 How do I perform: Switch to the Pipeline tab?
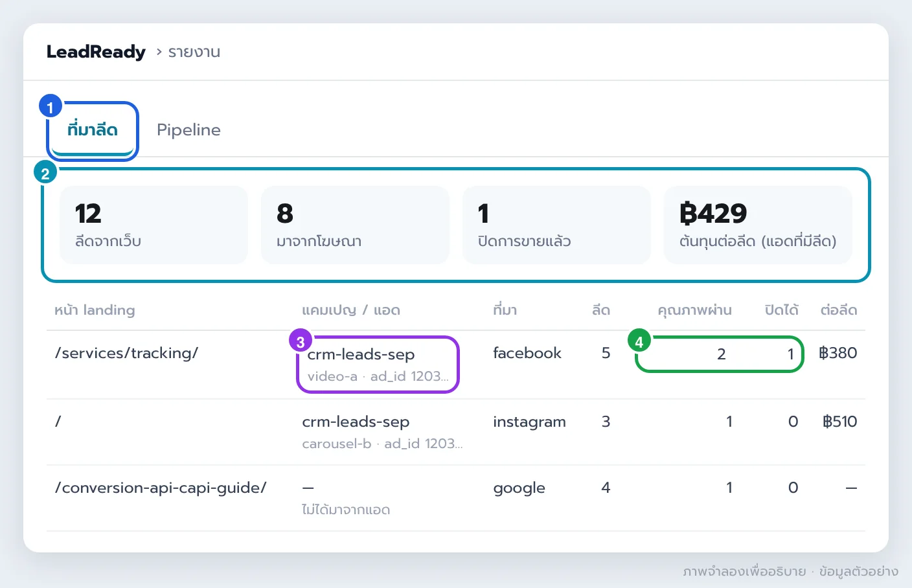(188, 130)
